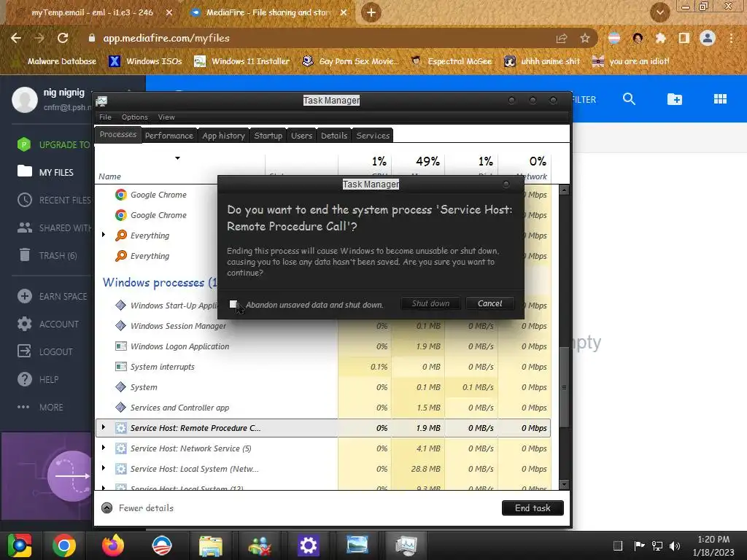Open Task Manager View menu
Screen dimensions: 747x560
[x=166, y=117]
